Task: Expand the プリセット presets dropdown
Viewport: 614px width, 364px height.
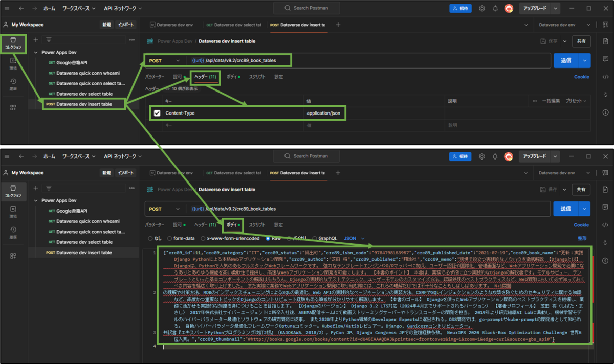Action: tap(577, 101)
